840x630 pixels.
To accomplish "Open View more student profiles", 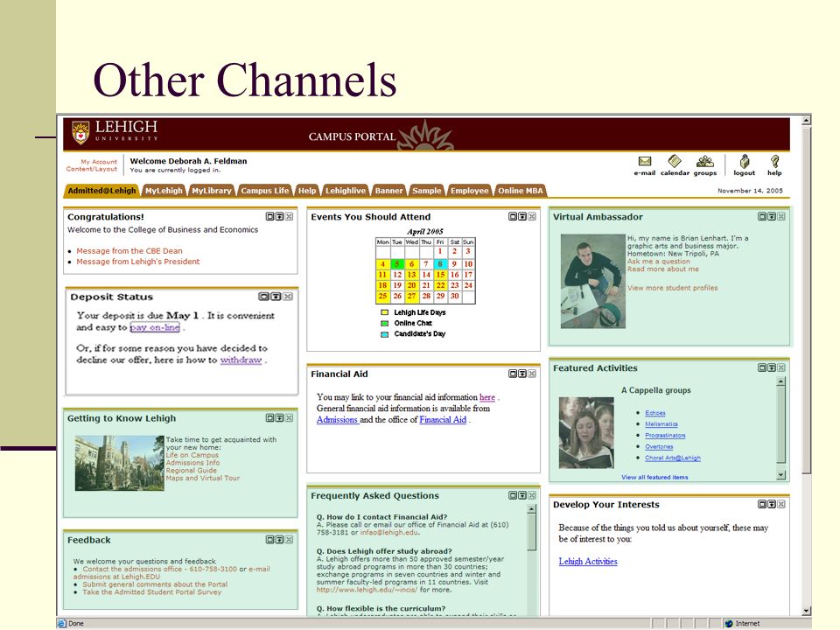I will [672, 288].
